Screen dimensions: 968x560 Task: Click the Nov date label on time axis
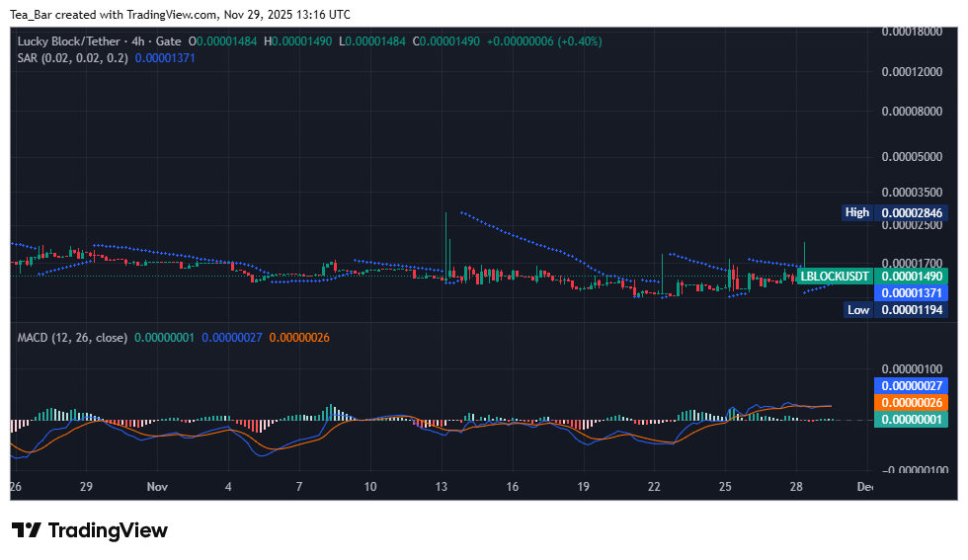click(x=157, y=487)
